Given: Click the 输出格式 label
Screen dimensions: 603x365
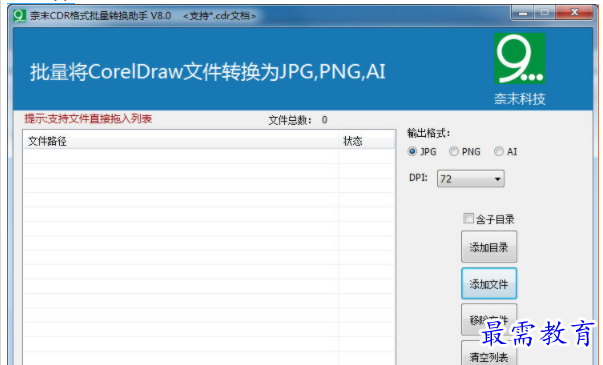Looking at the screenshot, I should click(428, 133).
